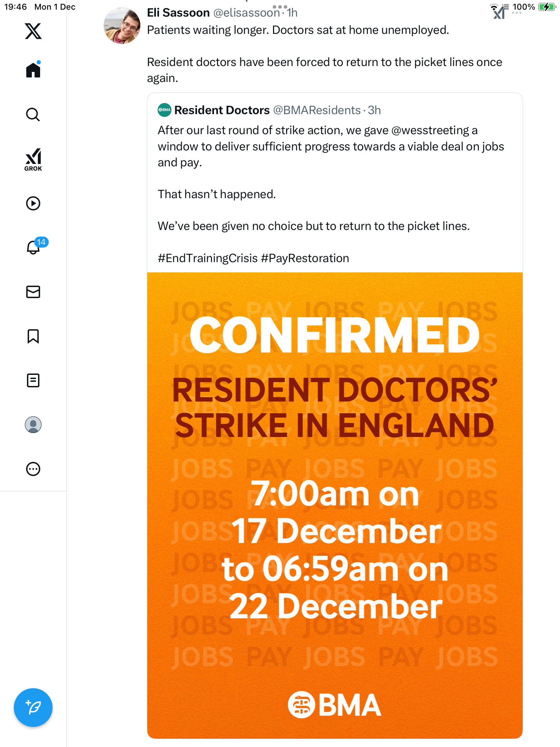Screen dimensions: 560x747
Task: Open the #PayRestoration hashtag
Action: 305,258
